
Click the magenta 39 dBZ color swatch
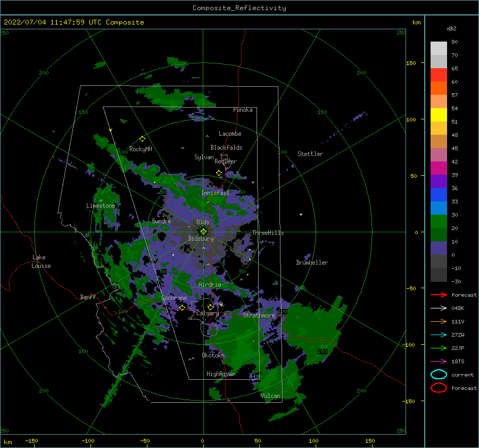point(439,168)
